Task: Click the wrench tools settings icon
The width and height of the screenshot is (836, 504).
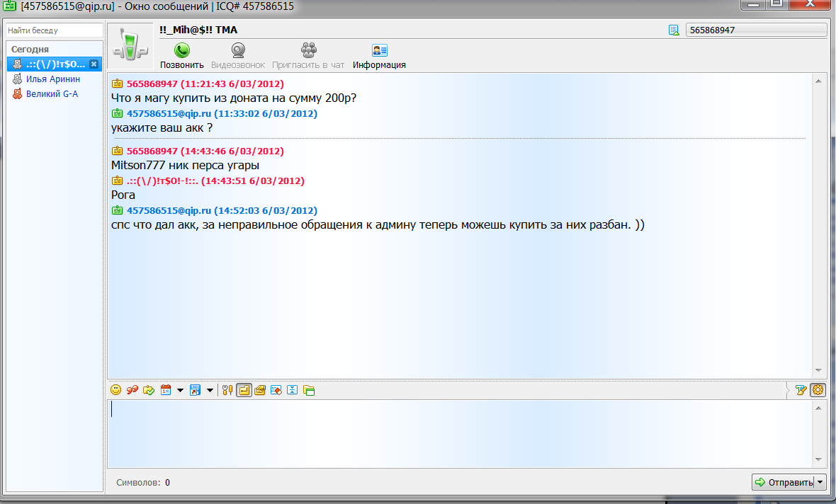Action: tap(227, 390)
